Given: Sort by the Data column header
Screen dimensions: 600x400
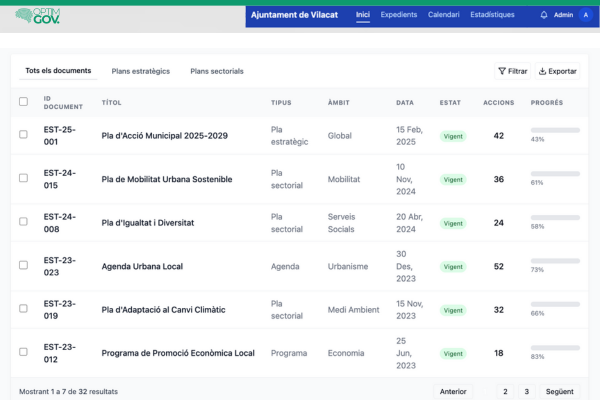Looking at the screenshot, I should (404, 102).
